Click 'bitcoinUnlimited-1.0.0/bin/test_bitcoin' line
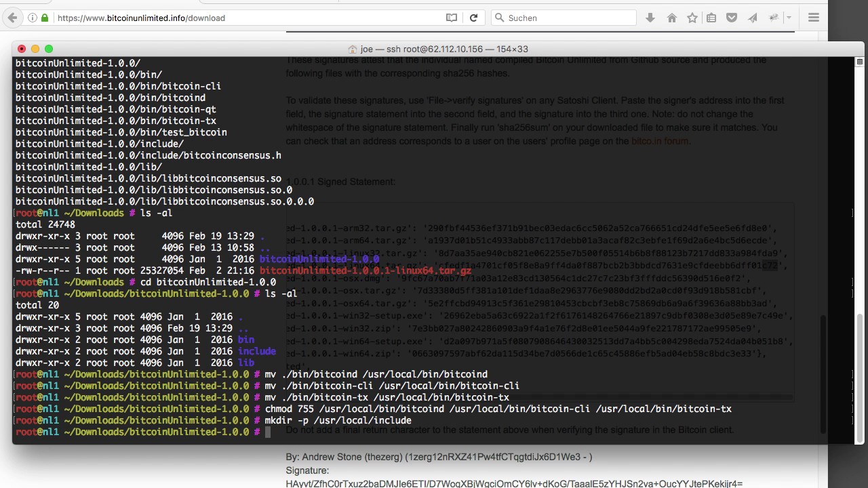This screenshot has width=868, height=488. pos(121,133)
